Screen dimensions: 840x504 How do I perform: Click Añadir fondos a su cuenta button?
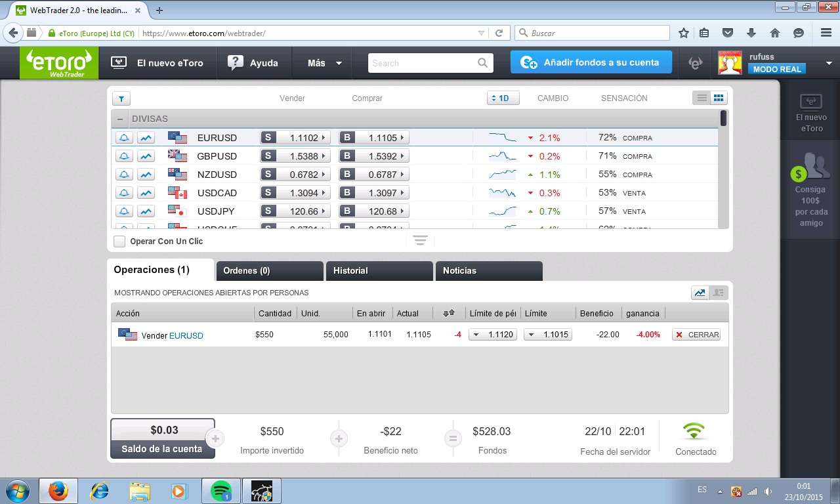[x=591, y=62]
